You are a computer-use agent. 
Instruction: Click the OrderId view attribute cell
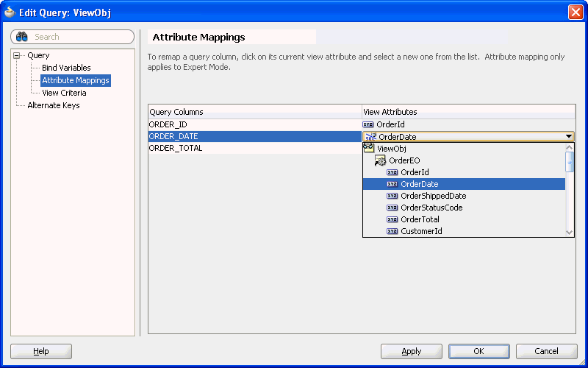pos(469,124)
